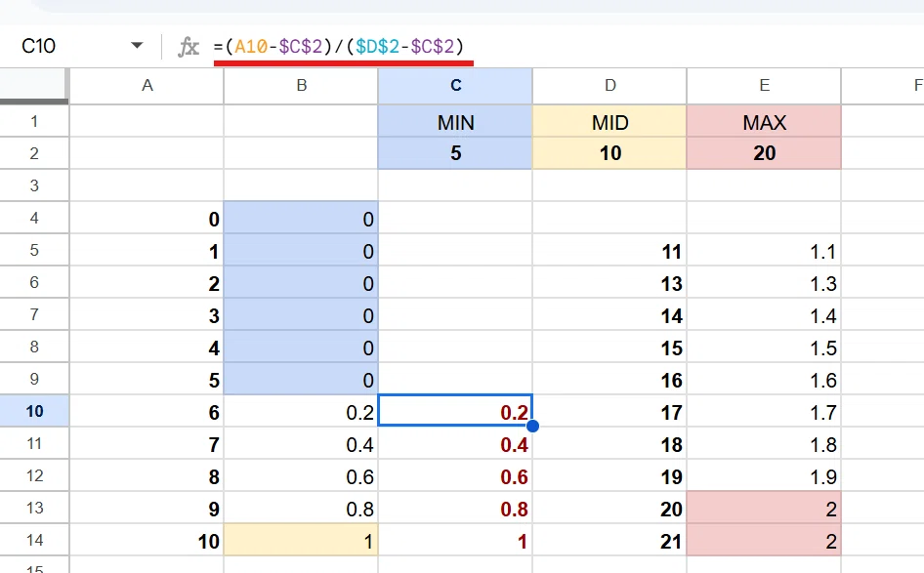Select yellow cell B14 containing 1
Viewport: 924px width, 573px height.
(301, 540)
